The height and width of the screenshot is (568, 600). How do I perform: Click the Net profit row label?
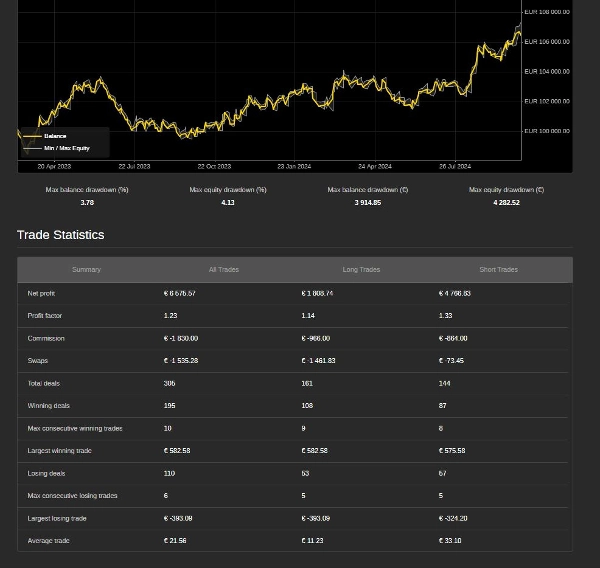(x=41, y=293)
